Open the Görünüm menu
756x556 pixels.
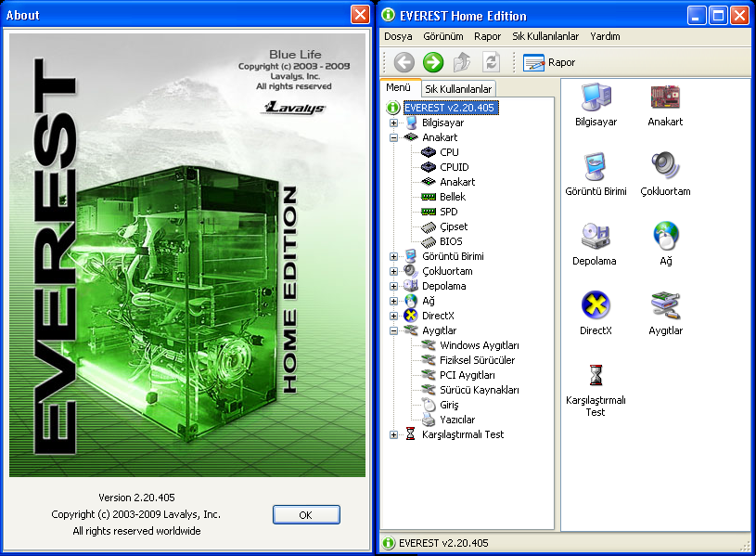443,37
